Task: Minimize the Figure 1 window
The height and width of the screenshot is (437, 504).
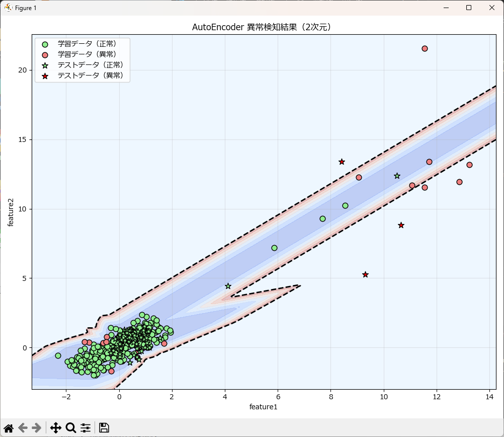Action: (x=446, y=8)
